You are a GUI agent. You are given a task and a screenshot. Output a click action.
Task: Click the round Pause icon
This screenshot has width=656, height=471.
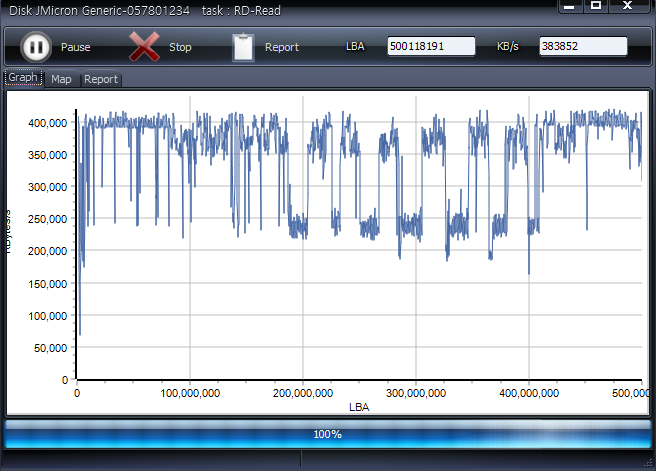[x=36, y=46]
